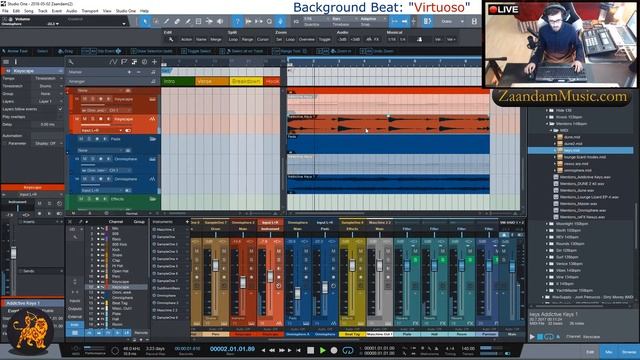This screenshot has height=360, width=640.
Task: Switch to the Mix tab at bottom right
Action: 609,352
